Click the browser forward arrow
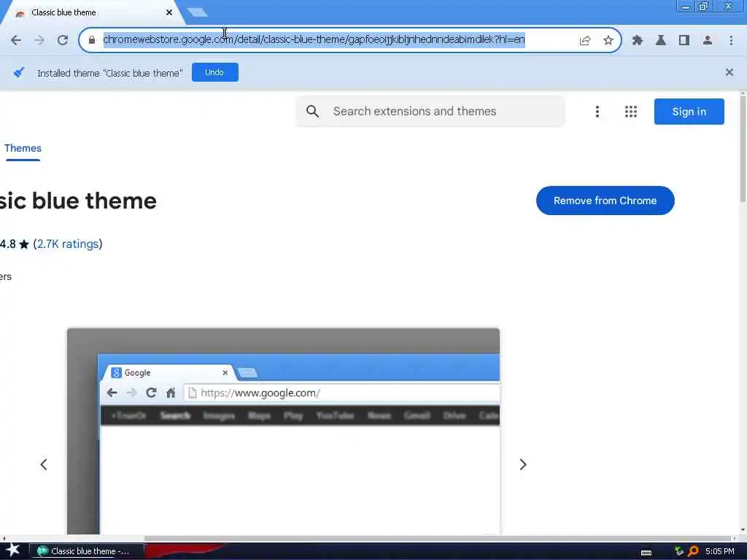This screenshot has width=747, height=560. coord(39,41)
